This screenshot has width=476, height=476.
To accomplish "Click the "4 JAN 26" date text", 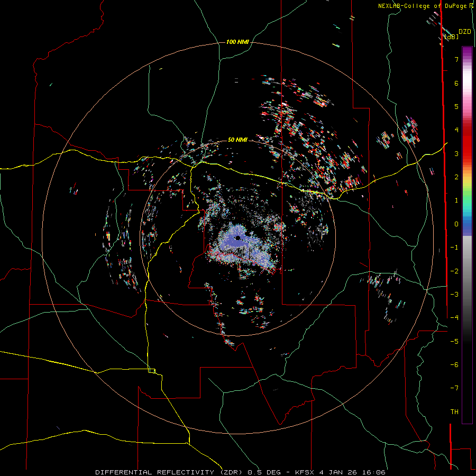I will 338,472.
